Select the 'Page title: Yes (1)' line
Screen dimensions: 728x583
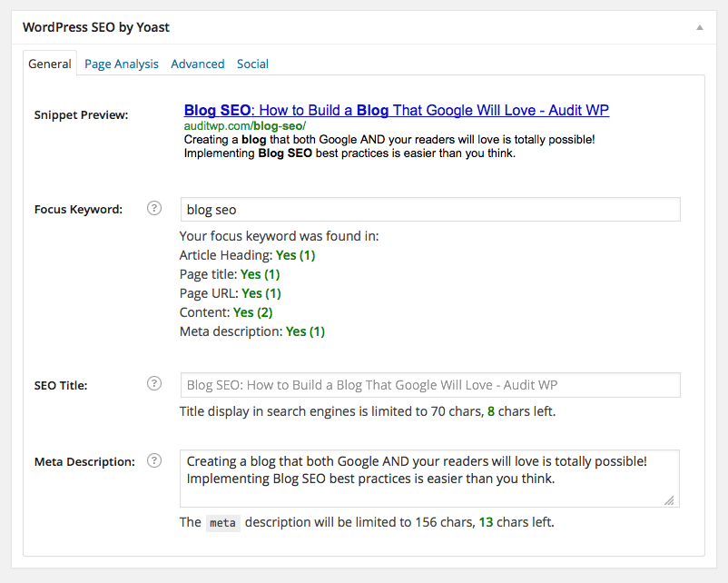pyautogui.click(x=230, y=274)
